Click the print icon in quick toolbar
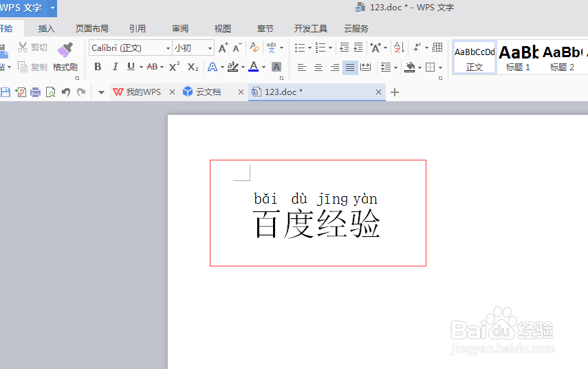 [x=35, y=92]
